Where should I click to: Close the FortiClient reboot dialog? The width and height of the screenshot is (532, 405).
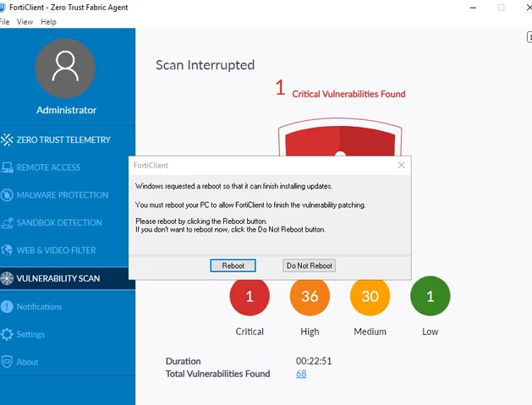(402, 165)
